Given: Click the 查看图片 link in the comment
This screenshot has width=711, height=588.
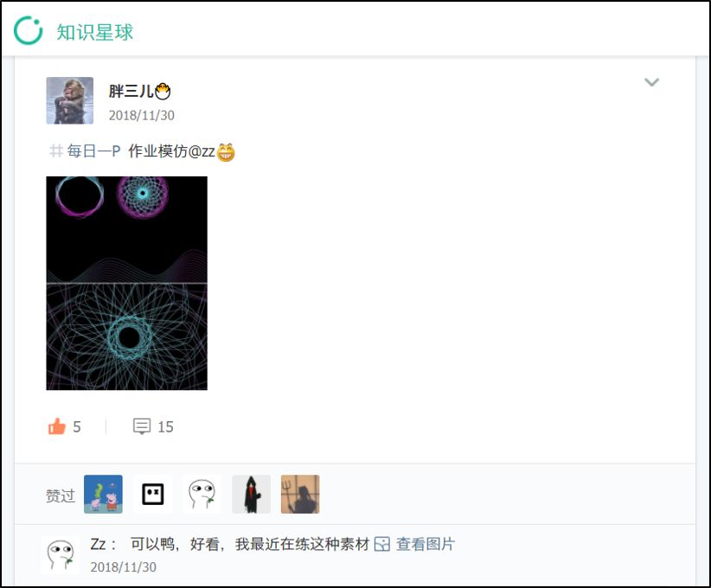Looking at the screenshot, I should [x=426, y=544].
